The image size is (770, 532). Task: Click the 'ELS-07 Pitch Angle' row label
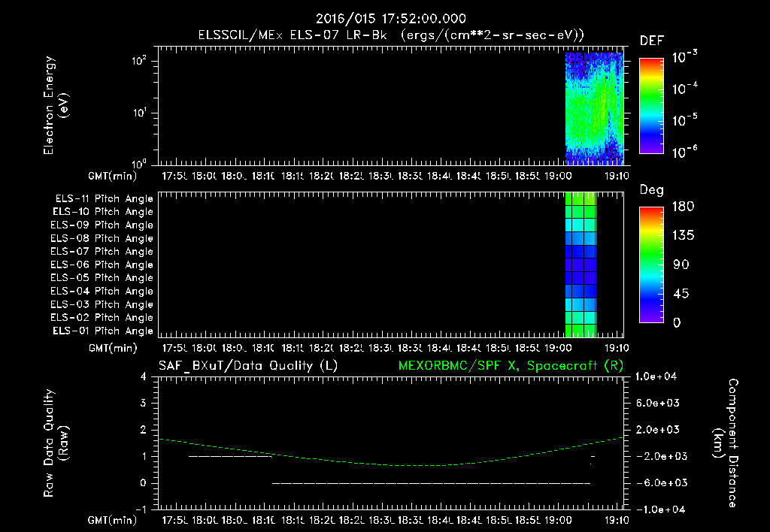(x=102, y=252)
